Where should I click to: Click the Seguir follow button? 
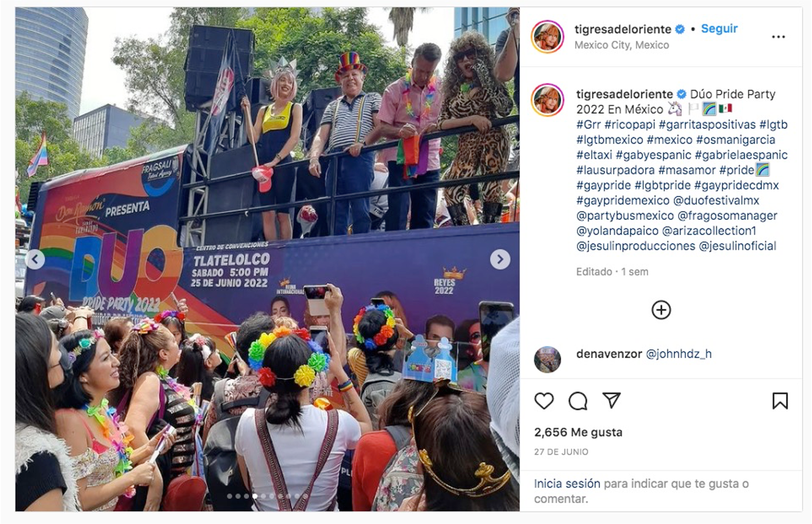click(x=719, y=29)
